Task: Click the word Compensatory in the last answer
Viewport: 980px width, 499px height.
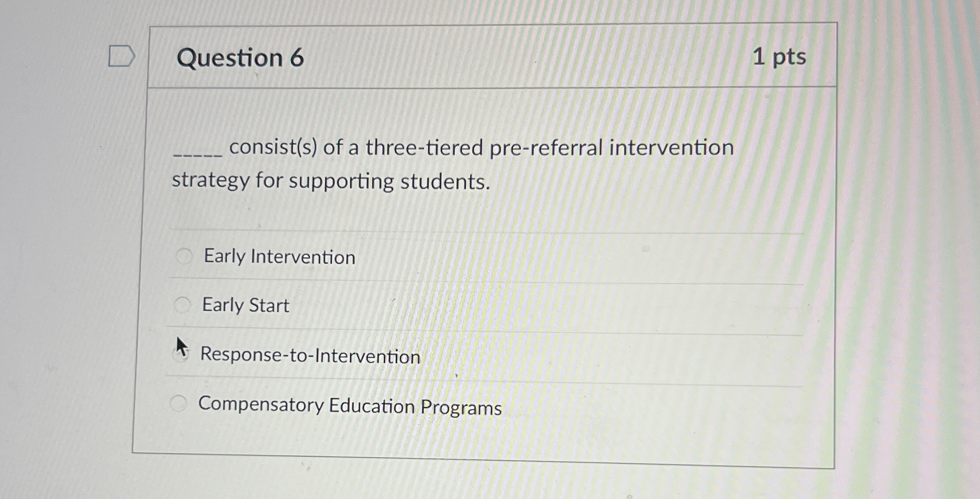Action: click(x=261, y=404)
